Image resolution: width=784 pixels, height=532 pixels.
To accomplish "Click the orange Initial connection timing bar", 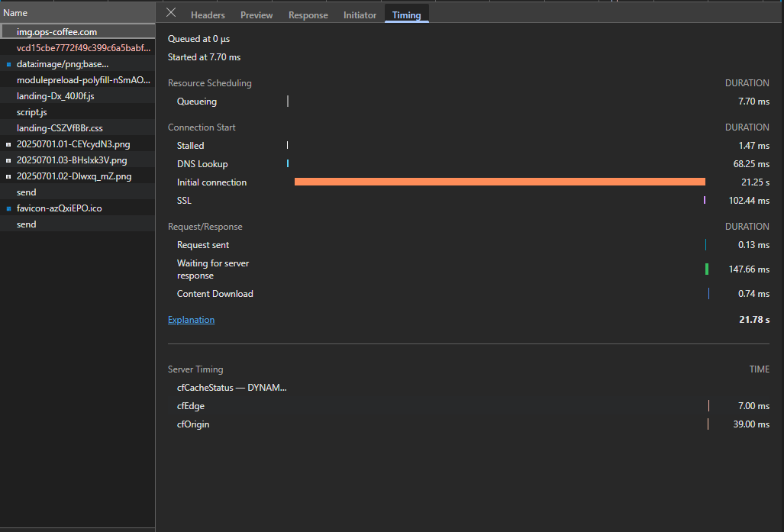I will pyautogui.click(x=499, y=182).
